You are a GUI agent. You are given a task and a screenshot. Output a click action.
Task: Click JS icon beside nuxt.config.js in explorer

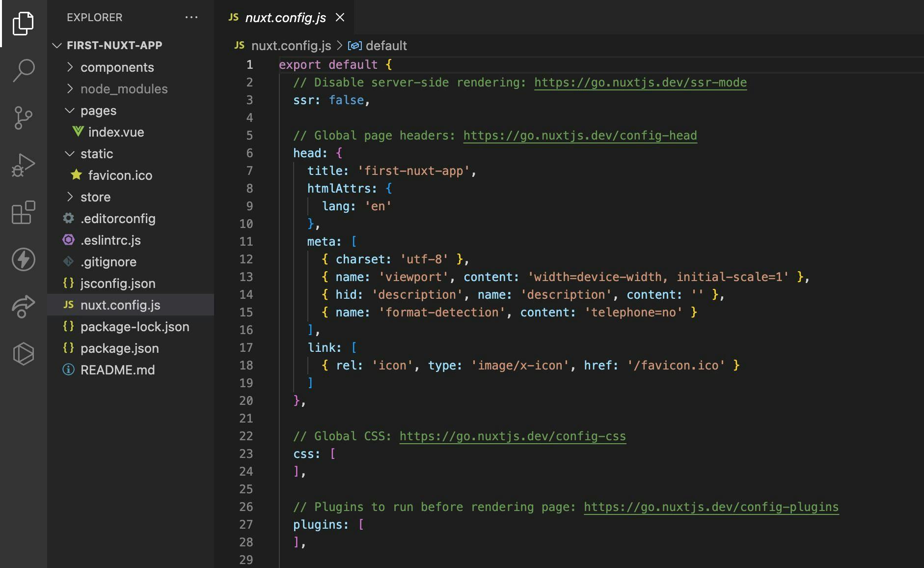coord(69,305)
